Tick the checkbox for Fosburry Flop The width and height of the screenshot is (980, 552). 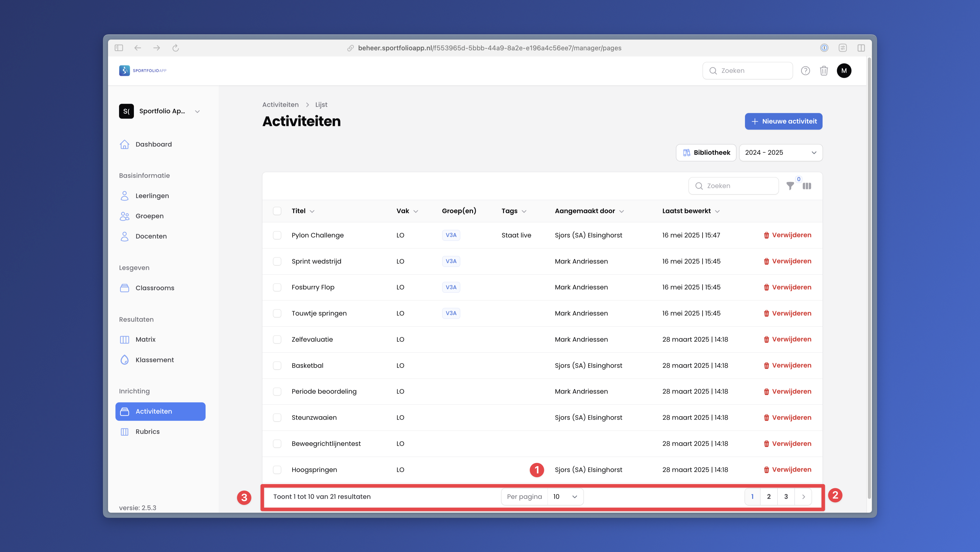(x=277, y=287)
